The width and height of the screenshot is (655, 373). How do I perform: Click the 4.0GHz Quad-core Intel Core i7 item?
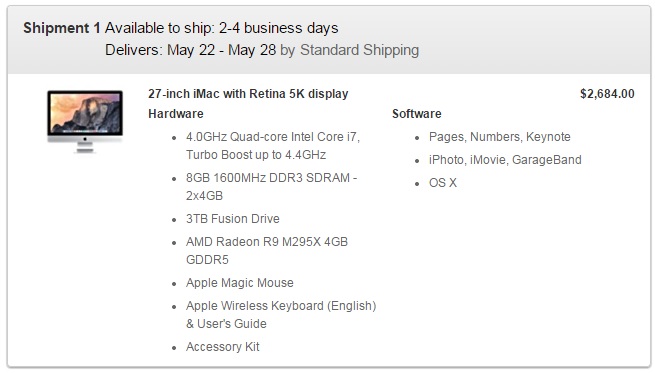tap(273, 137)
